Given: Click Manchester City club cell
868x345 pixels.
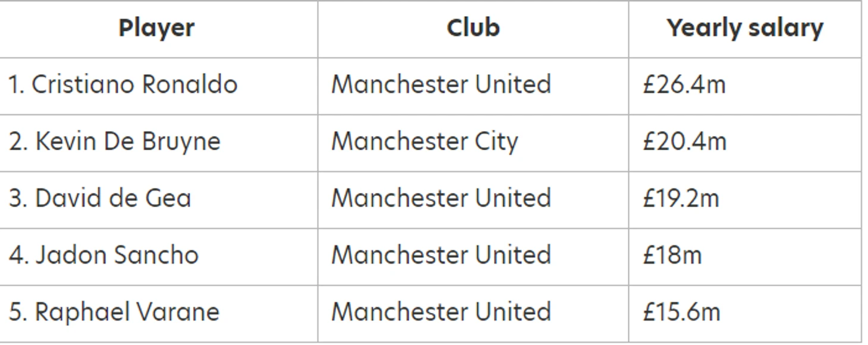Looking at the screenshot, I should [424, 141].
